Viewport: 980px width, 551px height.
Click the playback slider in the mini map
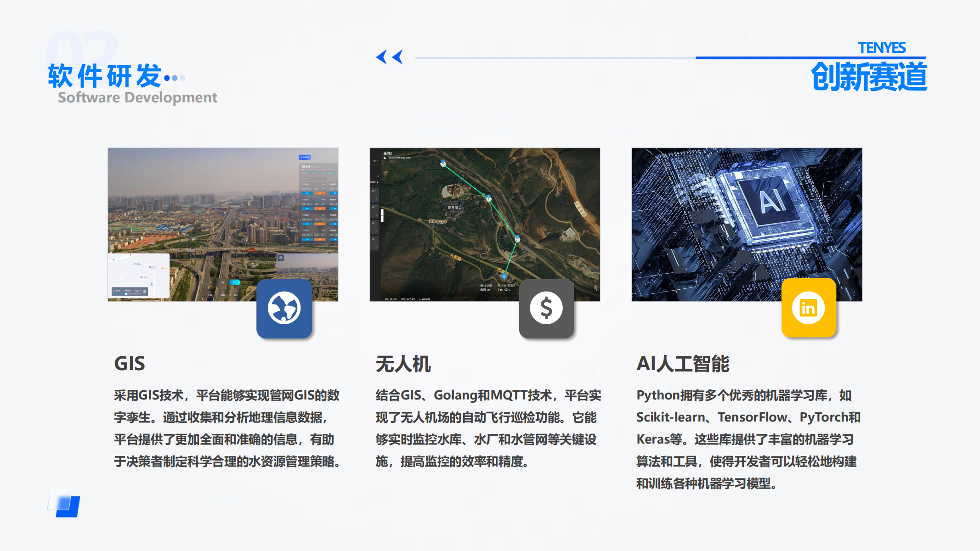coord(126,294)
